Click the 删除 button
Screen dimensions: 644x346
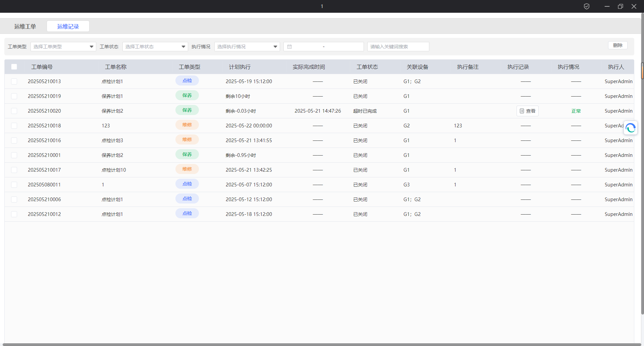618,45
